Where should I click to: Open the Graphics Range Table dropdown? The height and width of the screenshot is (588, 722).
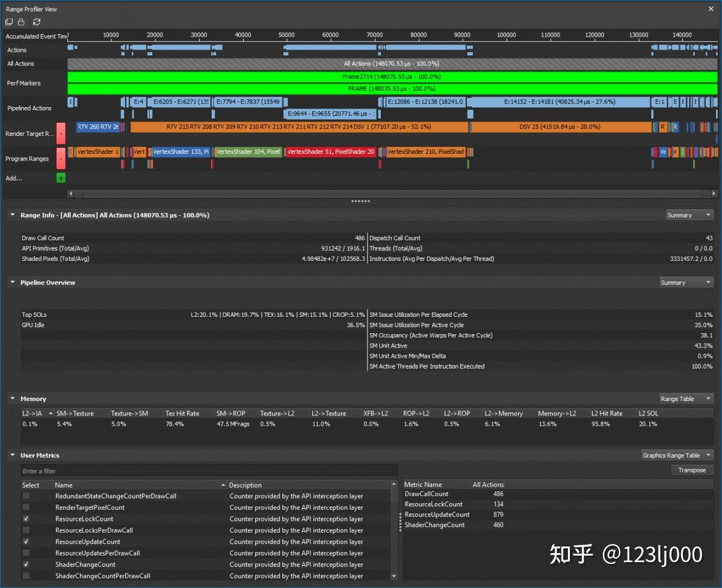677,455
